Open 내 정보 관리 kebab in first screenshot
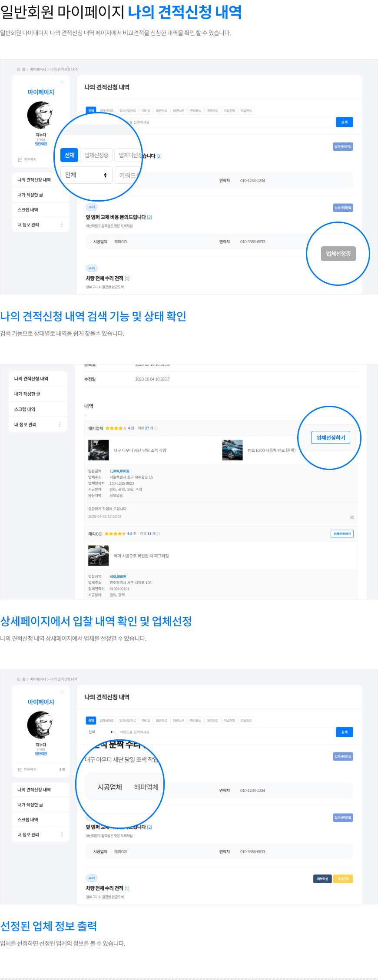 (x=62, y=225)
